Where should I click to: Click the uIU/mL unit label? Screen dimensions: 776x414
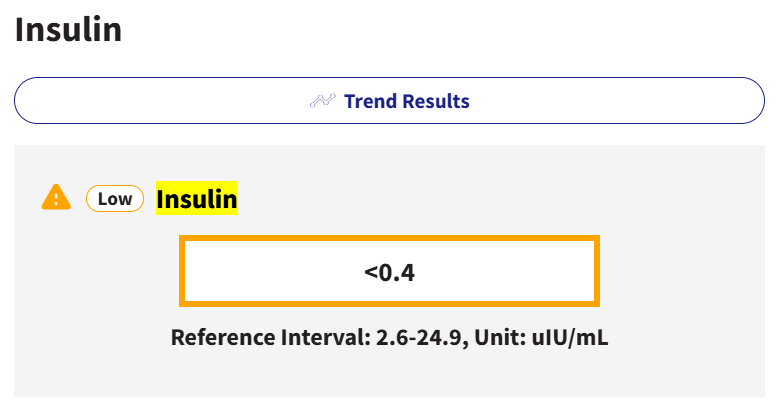[570, 337]
